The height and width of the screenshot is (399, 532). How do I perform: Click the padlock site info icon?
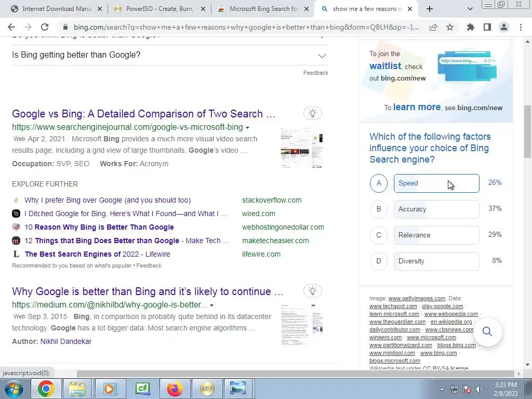coord(65,27)
